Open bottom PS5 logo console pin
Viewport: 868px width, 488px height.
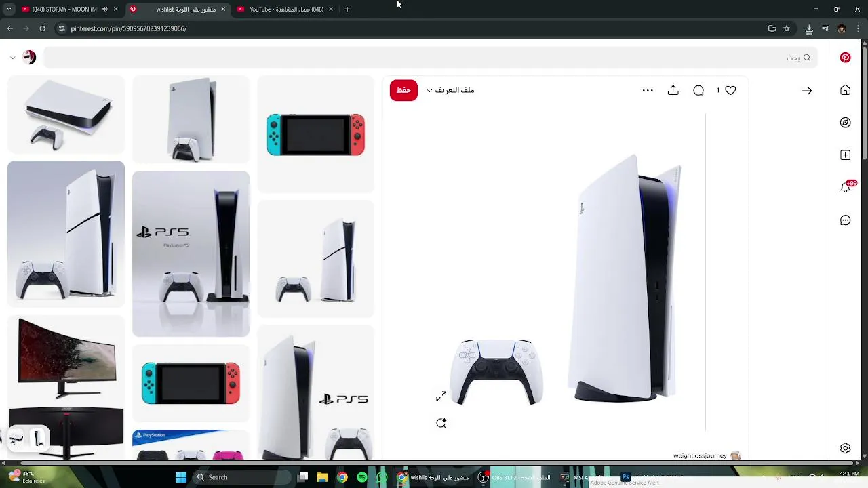tap(315, 392)
